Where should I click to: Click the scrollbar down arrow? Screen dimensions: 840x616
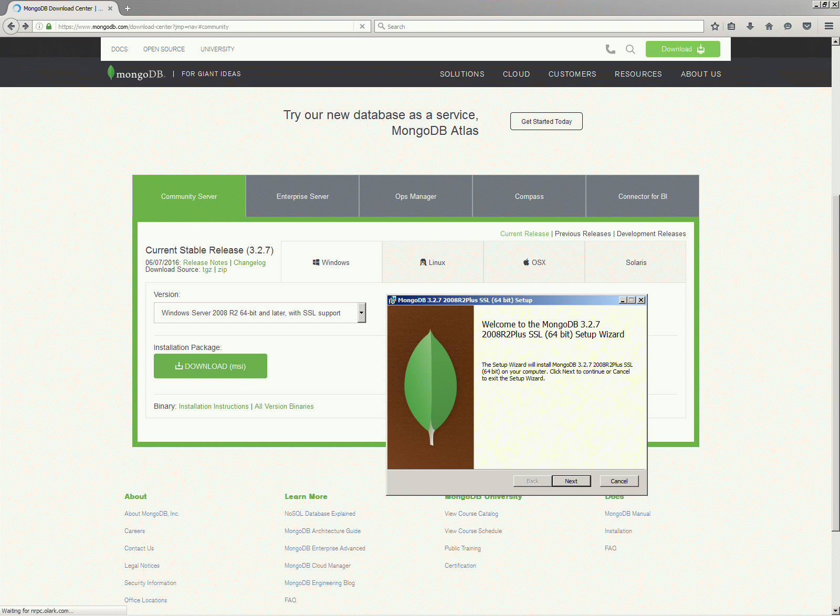pos(835,611)
